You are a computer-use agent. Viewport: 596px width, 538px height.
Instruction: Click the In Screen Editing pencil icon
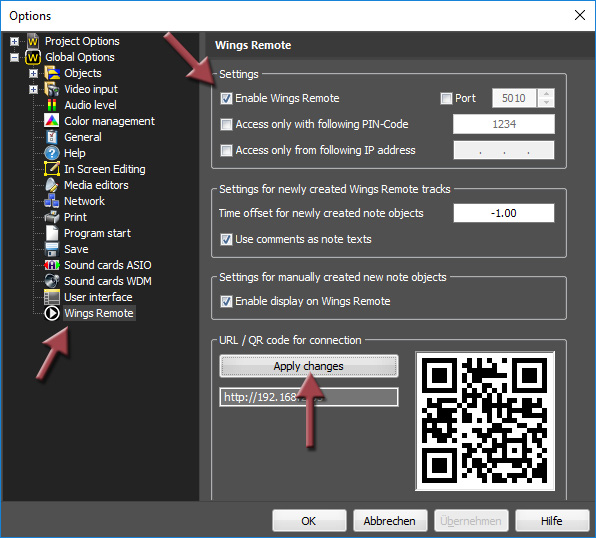pyautogui.click(x=52, y=169)
